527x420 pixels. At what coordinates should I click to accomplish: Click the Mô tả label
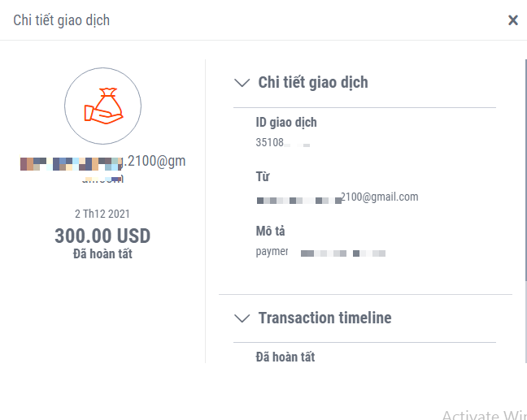(x=270, y=232)
